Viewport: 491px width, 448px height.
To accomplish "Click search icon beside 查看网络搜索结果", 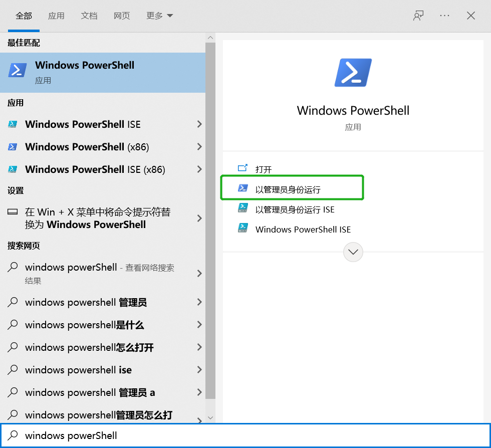I will (13, 267).
